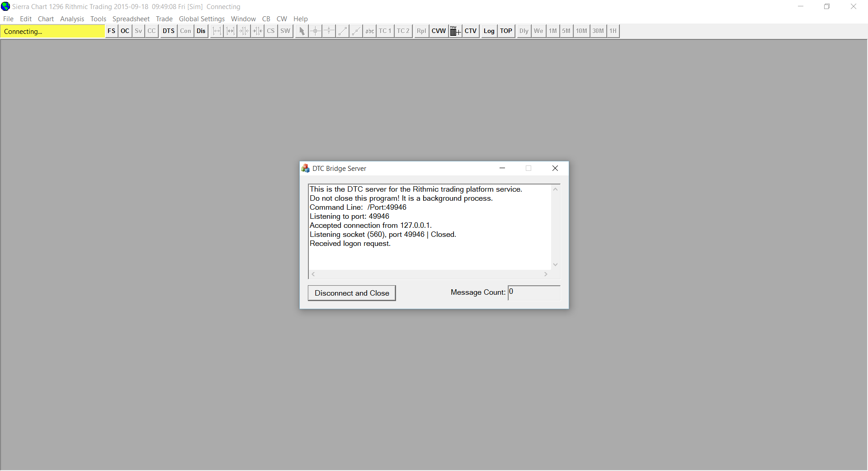This screenshot has height=471, width=868.
Task: Click the DTS toolbar button
Action: tap(169, 31)
